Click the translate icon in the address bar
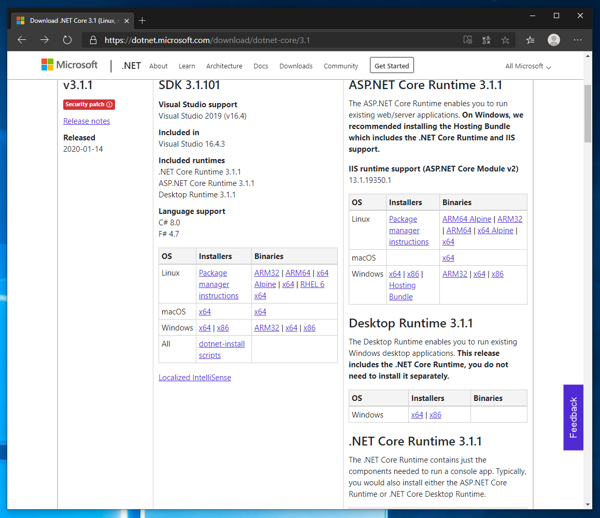 click(486, 40)
